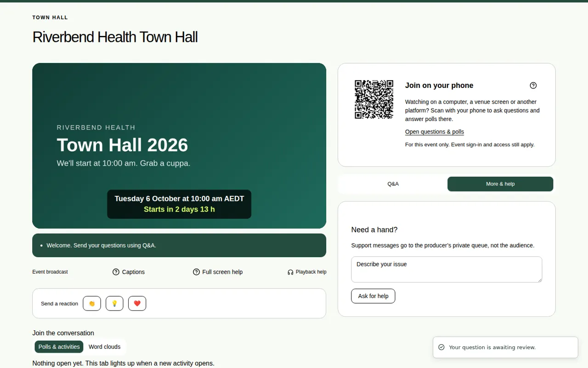588x368 pixels.
Task: Click the 'Send a reaction' label
Action: coord(59,304)
